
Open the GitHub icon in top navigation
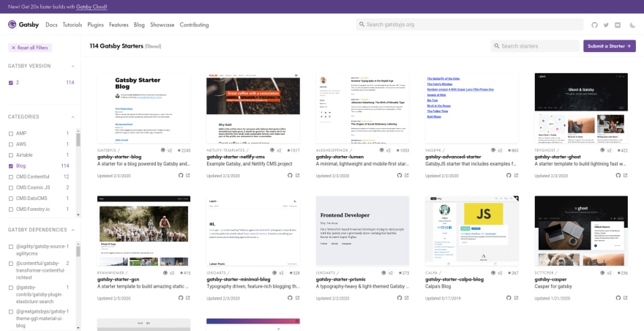coord(594,25)
